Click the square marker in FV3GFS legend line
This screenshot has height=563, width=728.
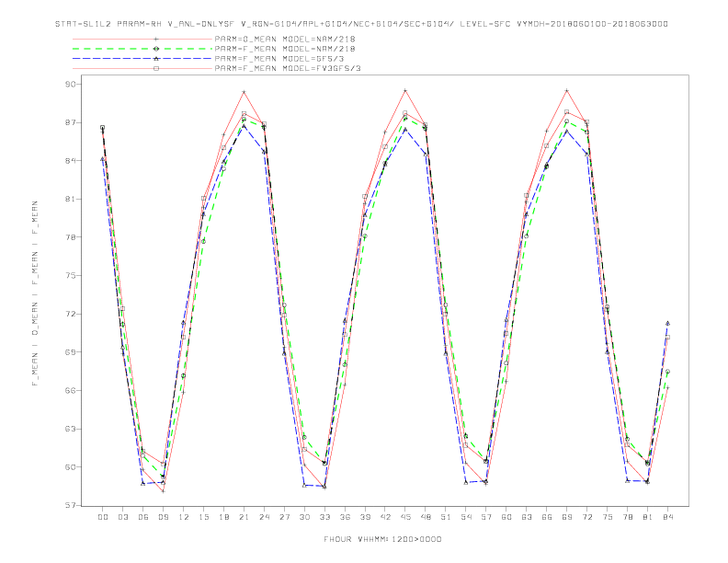tap(156, 68)
